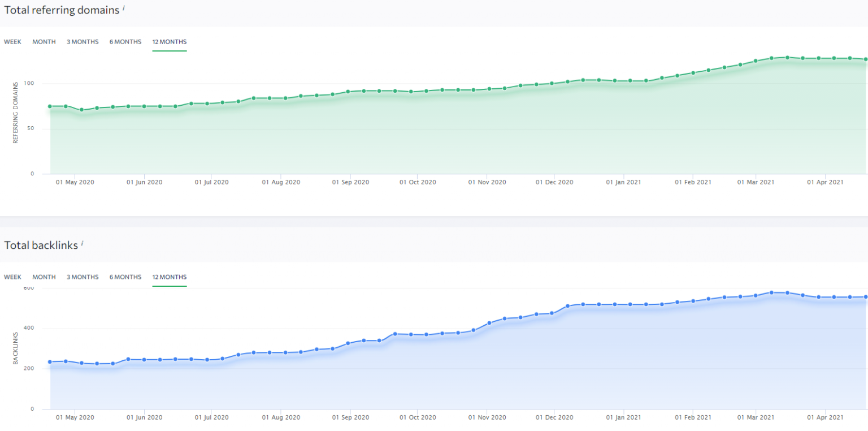Click first data point on referring domains line

[50, 106]
